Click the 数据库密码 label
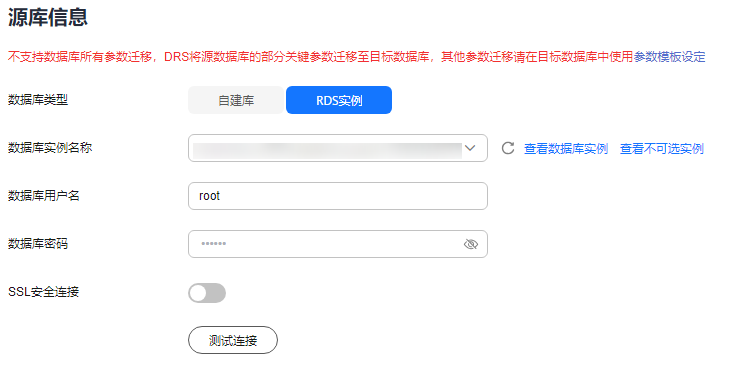This screenshot has width=735, height=365. (38, 244)
